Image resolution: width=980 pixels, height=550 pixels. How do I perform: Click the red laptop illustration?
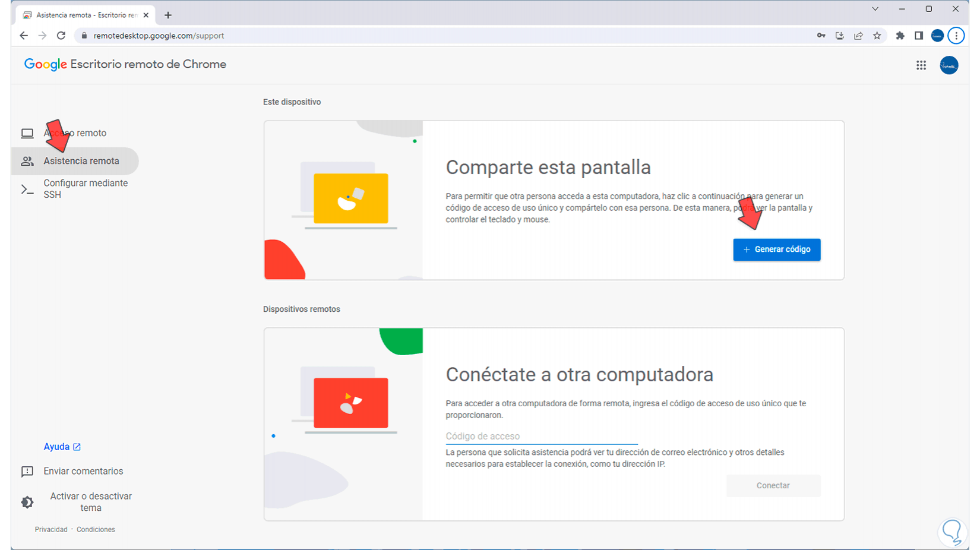(x=350, y=403)
